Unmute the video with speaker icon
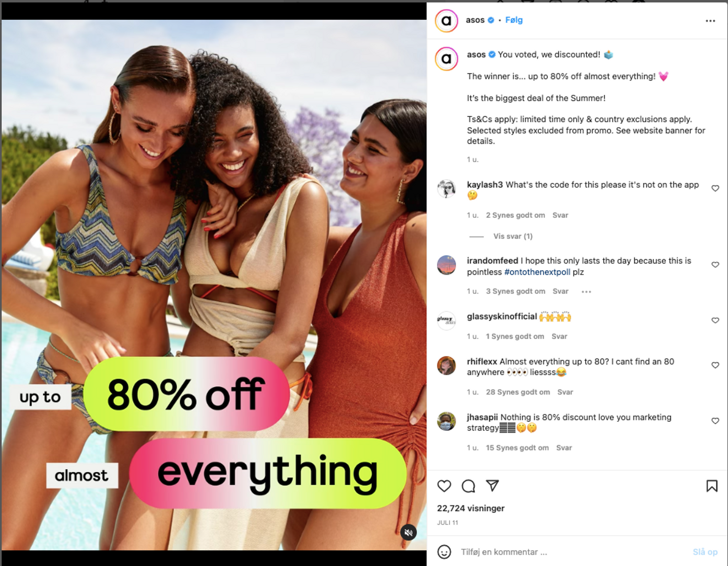The width and height of the screenshot is (728, 566). 408,533
